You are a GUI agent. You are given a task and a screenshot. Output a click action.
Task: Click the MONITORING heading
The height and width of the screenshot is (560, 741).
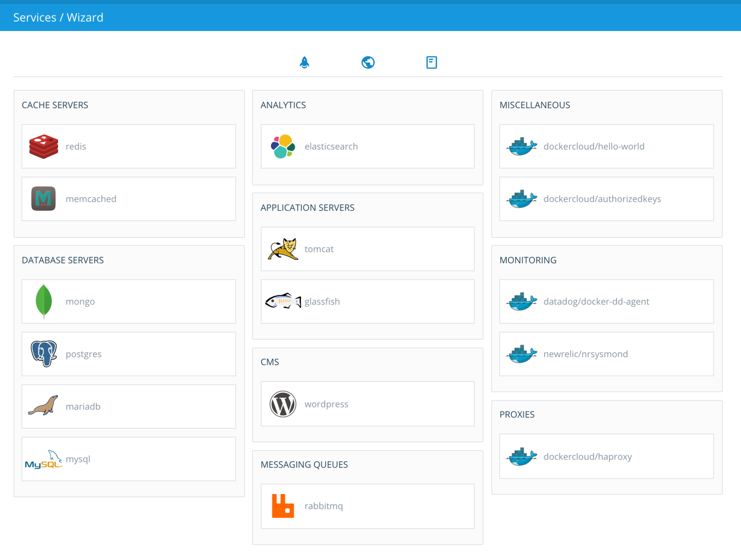tap(528, 260)
